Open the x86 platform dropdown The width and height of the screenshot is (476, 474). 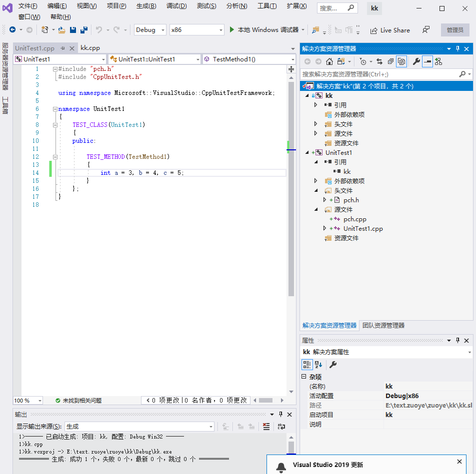pos(197,30)
